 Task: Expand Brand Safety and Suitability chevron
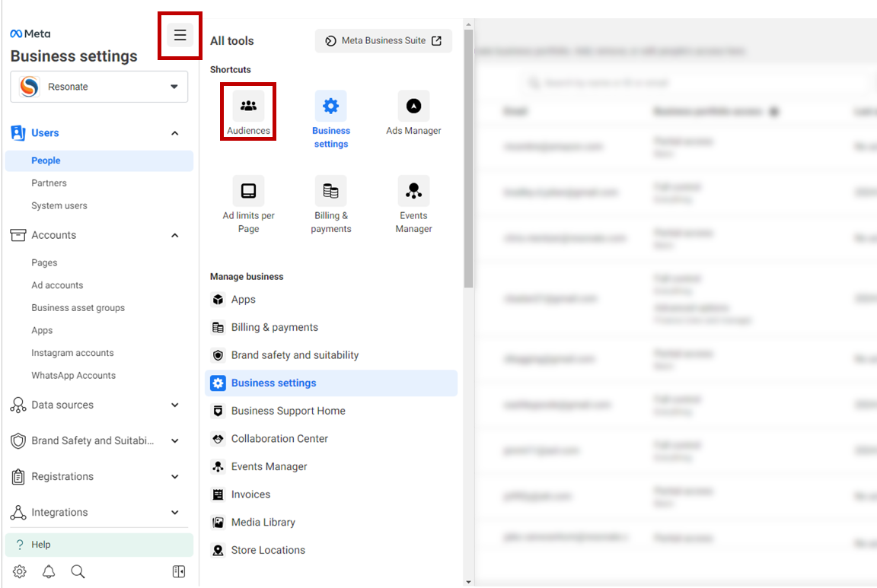175,440
